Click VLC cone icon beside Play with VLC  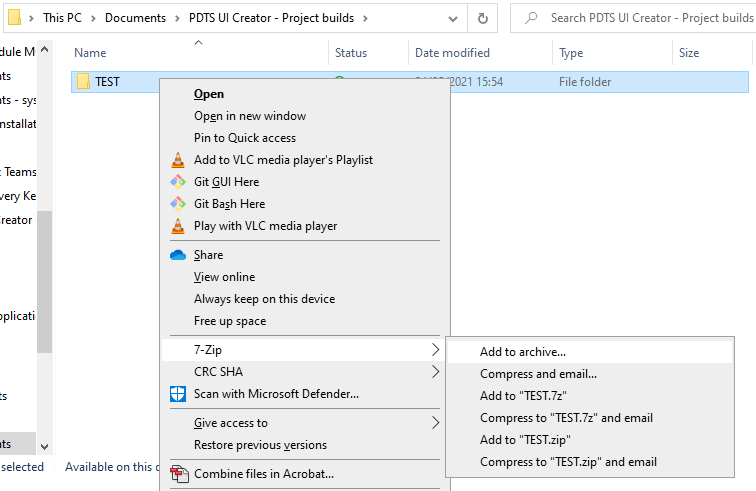(178, 226)
